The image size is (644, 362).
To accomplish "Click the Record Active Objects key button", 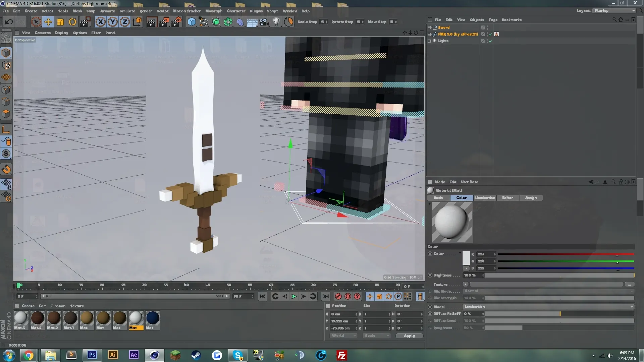I will (x=338, y=296).
